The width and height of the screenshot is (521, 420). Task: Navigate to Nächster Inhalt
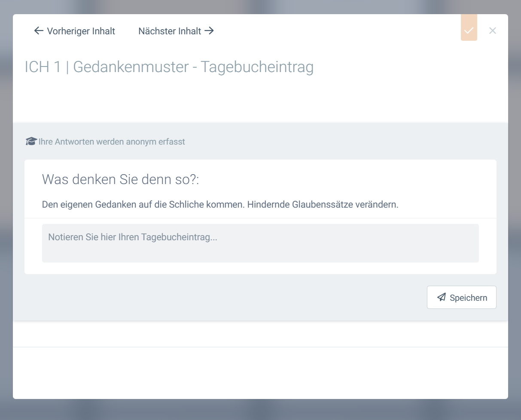click(170, 31)
